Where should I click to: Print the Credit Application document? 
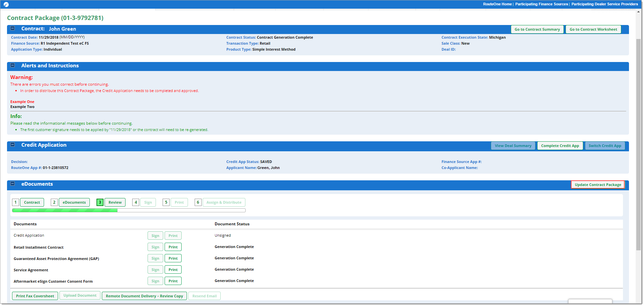click(x=173, y=236)
